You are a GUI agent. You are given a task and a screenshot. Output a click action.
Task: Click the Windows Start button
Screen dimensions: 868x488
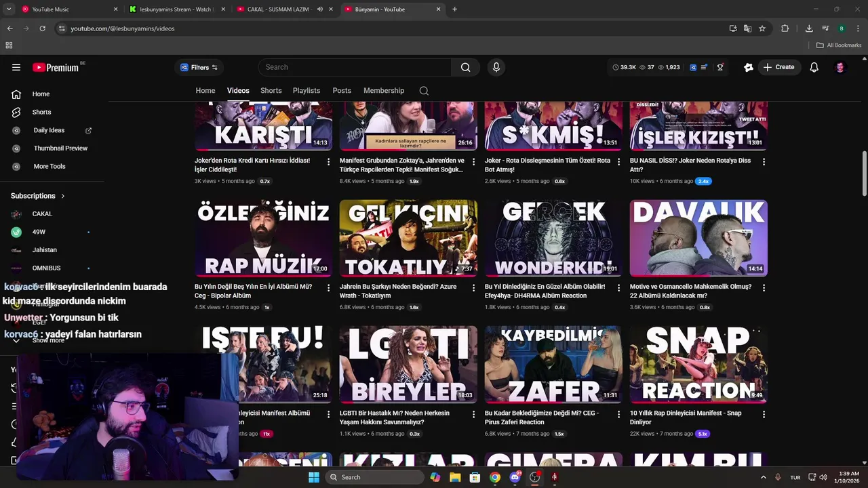click(313, 477)
